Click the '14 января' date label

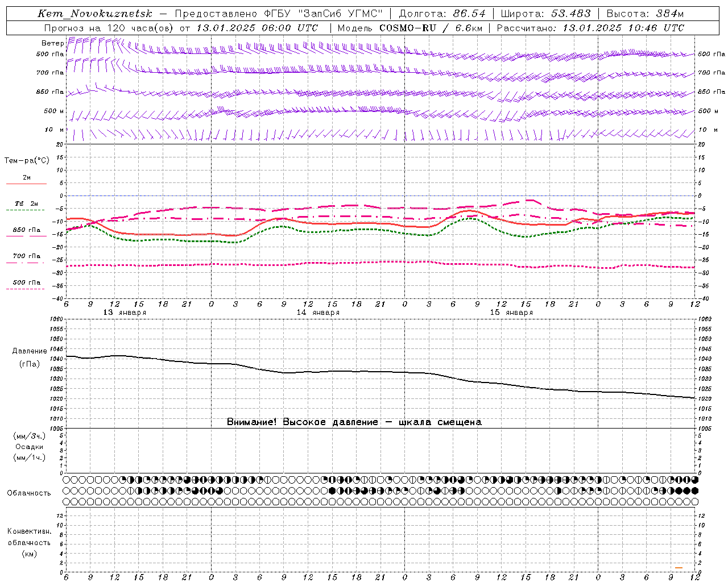318,313
